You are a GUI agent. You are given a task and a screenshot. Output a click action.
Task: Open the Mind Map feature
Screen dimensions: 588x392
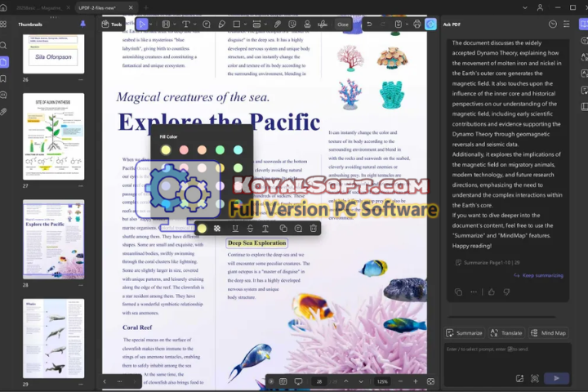549,333
